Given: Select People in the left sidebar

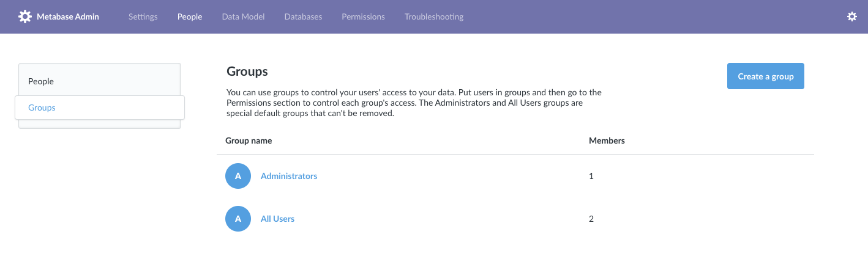Looking at the screenshot, I should coord(41,81).
